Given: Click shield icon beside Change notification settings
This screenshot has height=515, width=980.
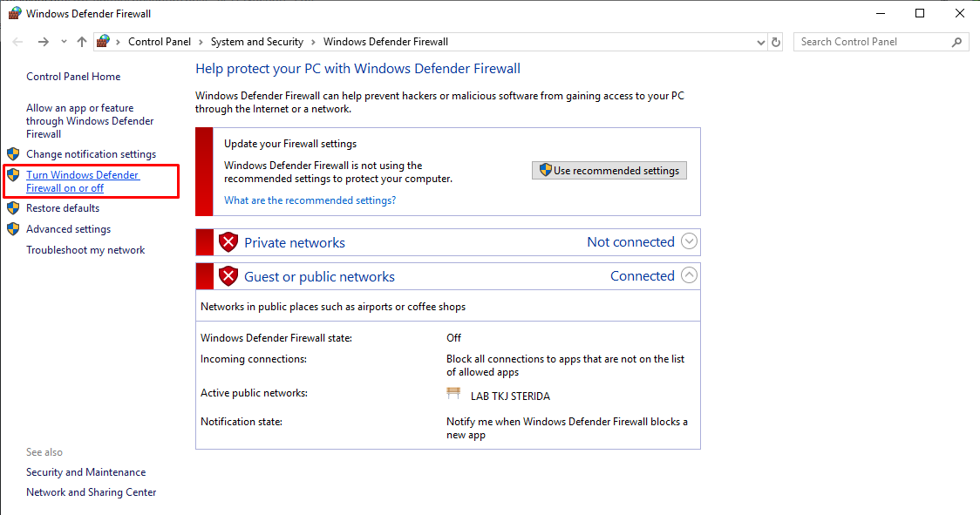Looking at the screenshot, I should [13, 153].
